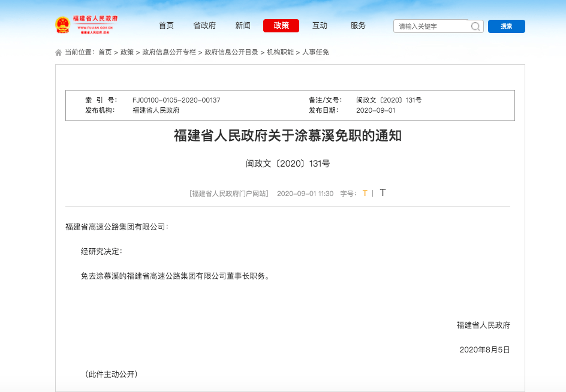Toggle large font display with orange T

[365, 193]
